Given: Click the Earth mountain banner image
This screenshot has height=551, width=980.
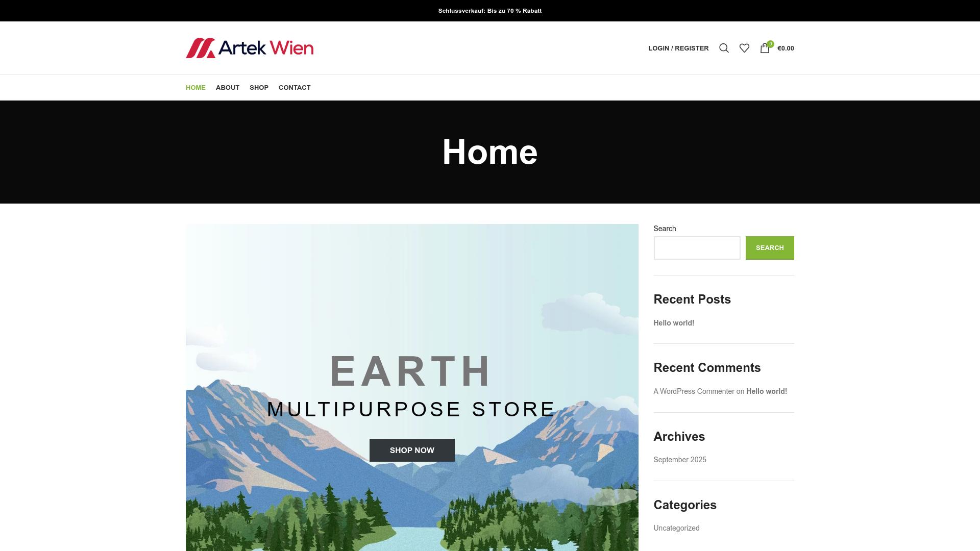Looking at the screenshot, I should click(x=412, y=306).
